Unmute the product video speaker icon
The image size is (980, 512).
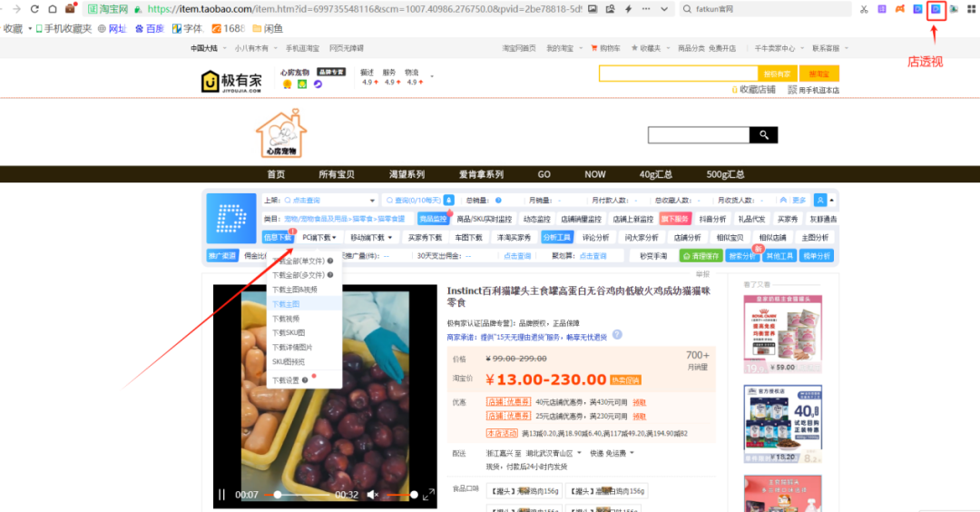[373, 495]
